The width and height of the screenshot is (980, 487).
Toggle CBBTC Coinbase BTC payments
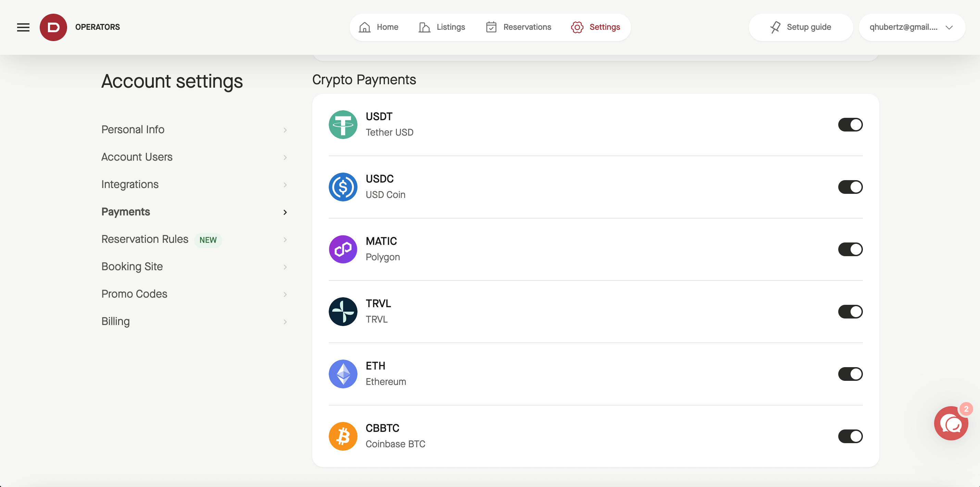click(x=850, y=437)
